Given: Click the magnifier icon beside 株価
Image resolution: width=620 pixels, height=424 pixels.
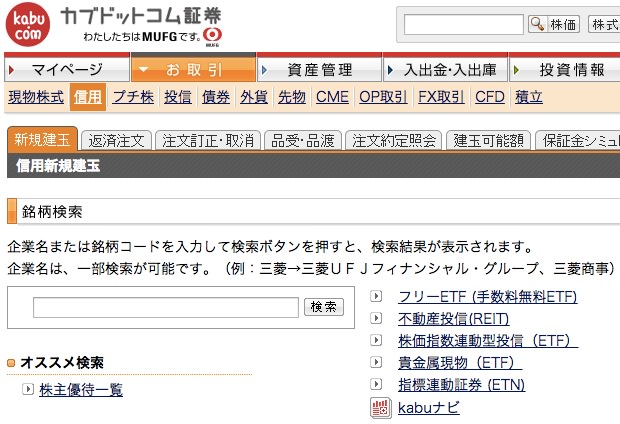Looking at the screenshot, I should (537, 25).
